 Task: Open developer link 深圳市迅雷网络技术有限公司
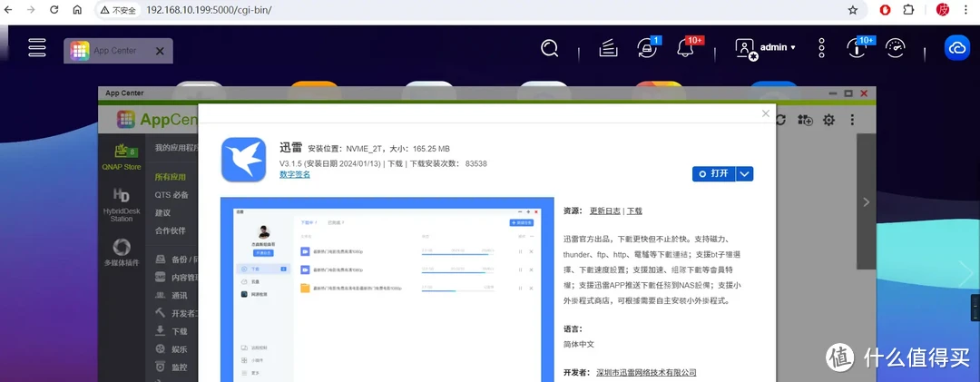pyautogui.click(x=646, y=373)
